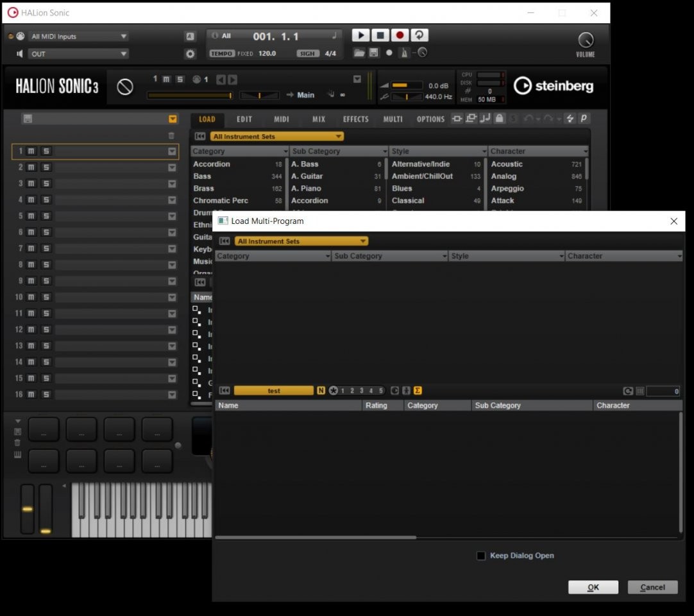Stop playback with the Stop button
Image resolution: width=694 pixels, height=616 pixels.
pos(380,35)
